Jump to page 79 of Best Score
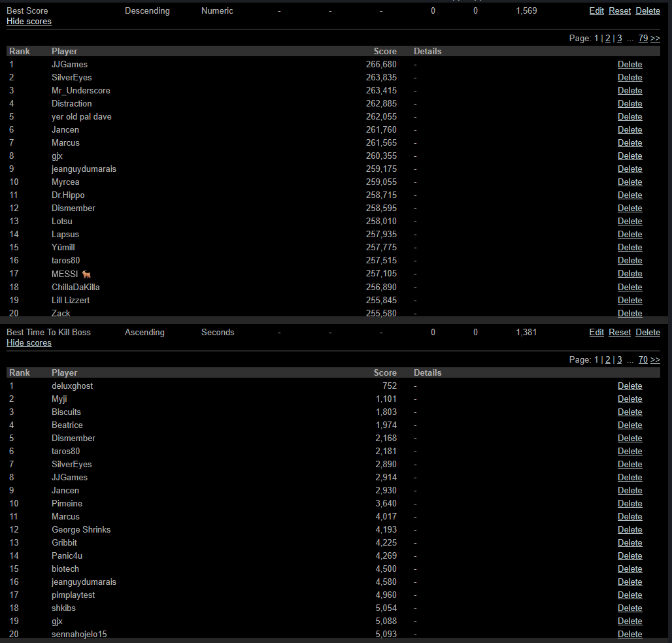The image size is (672, 643). 643,39
